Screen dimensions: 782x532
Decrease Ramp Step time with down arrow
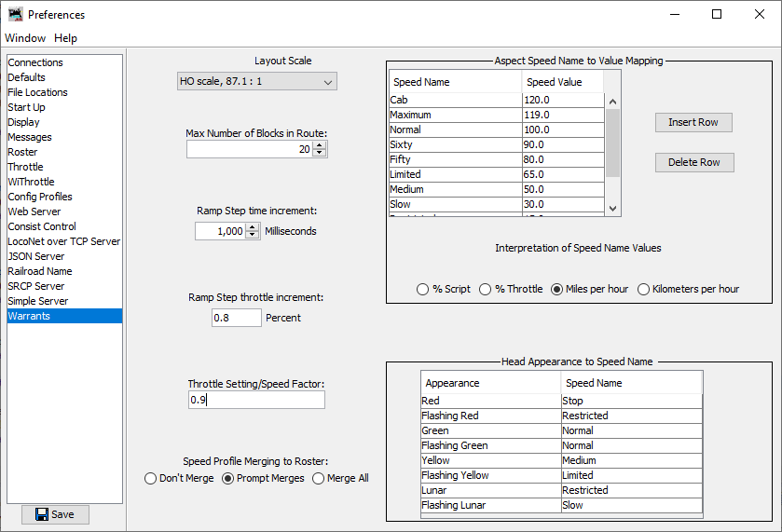point(252,235)
